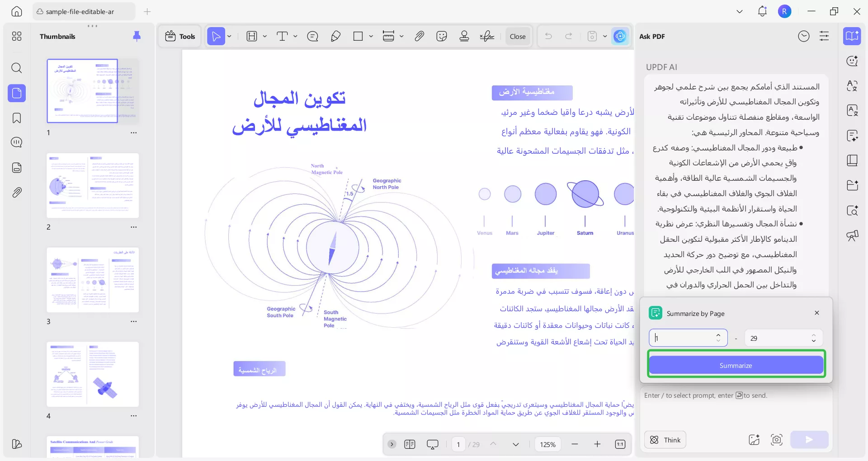
Task: Open options menu for page 1 thumbnail
Action: coord(134,133)
